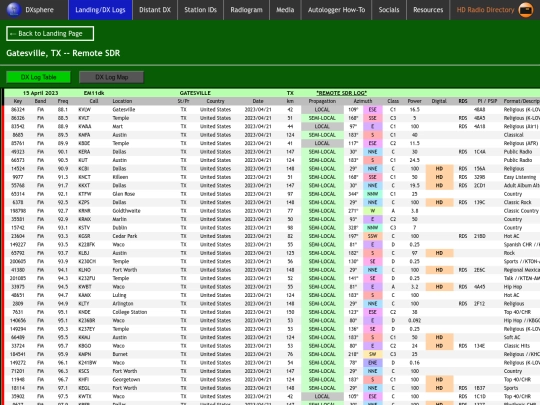540x405 pixels.
Task: Click the Soft AC format cell
Action: pyautogui.click(x=512, y=338)
